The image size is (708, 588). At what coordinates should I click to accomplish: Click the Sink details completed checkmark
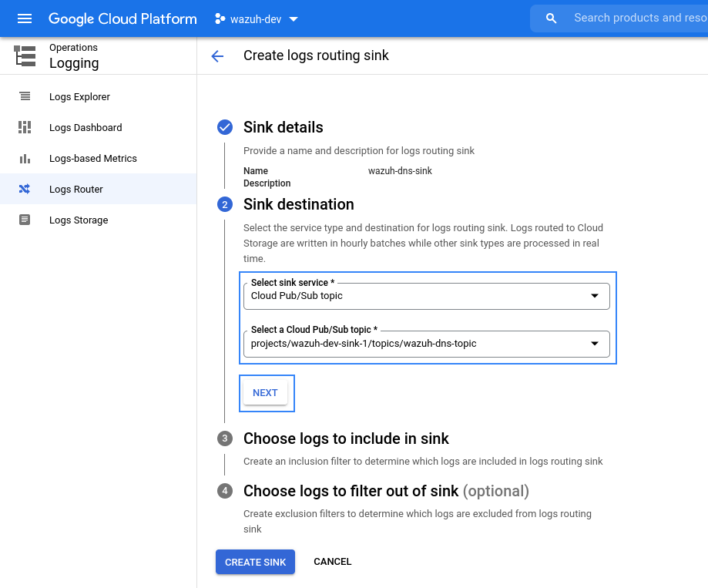click(x=225, y=127)
